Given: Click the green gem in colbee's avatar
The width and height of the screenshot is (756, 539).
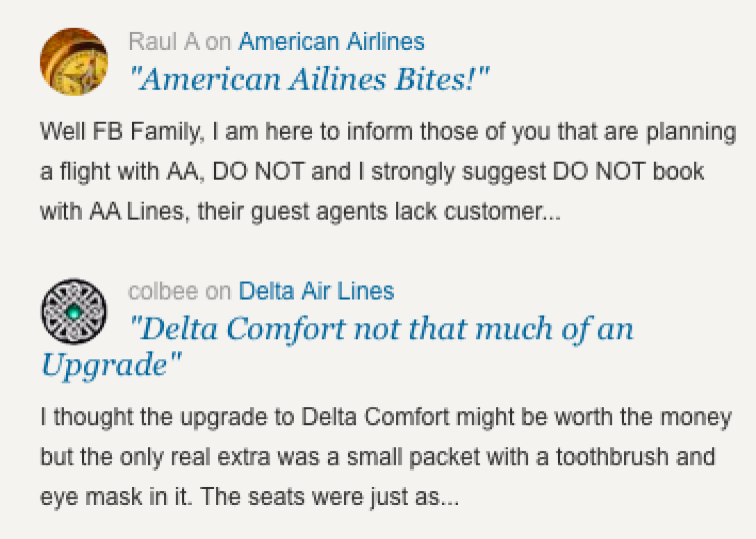Looking at the screenshot, I should click(73, 312).
